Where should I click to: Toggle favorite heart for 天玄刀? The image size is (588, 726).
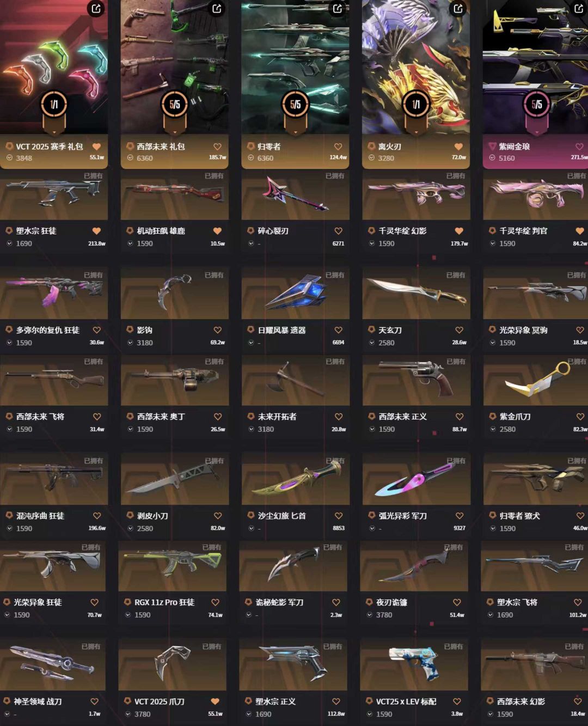459,330
